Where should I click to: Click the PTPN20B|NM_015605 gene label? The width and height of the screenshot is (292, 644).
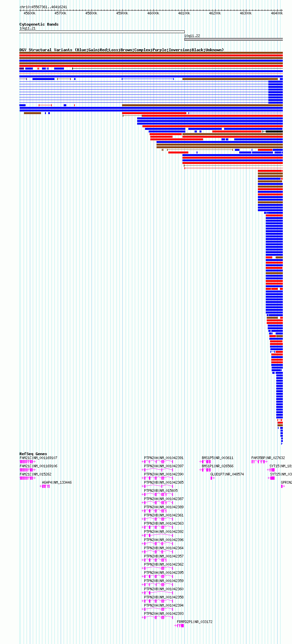point(161,491)
